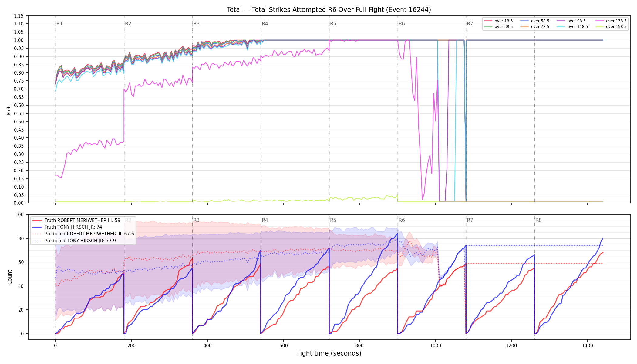Click the cyan line swatch for 'over 118.5'
This screenshot has height=364, width=637.
point(561,27)
